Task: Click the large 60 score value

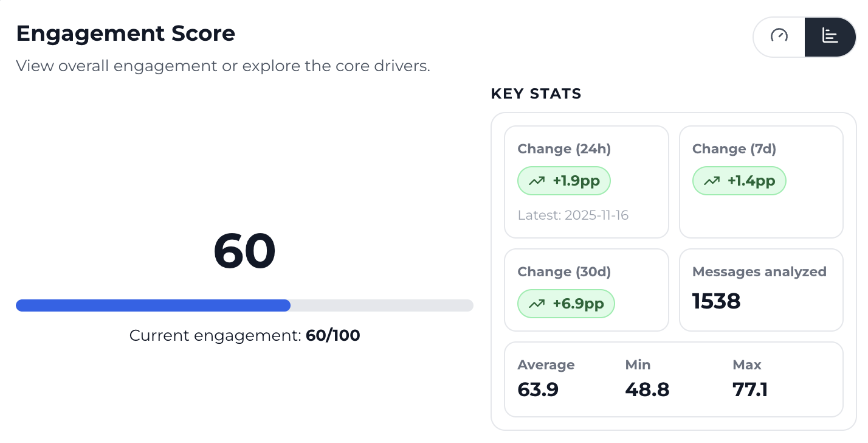Action: click(244, 250)
